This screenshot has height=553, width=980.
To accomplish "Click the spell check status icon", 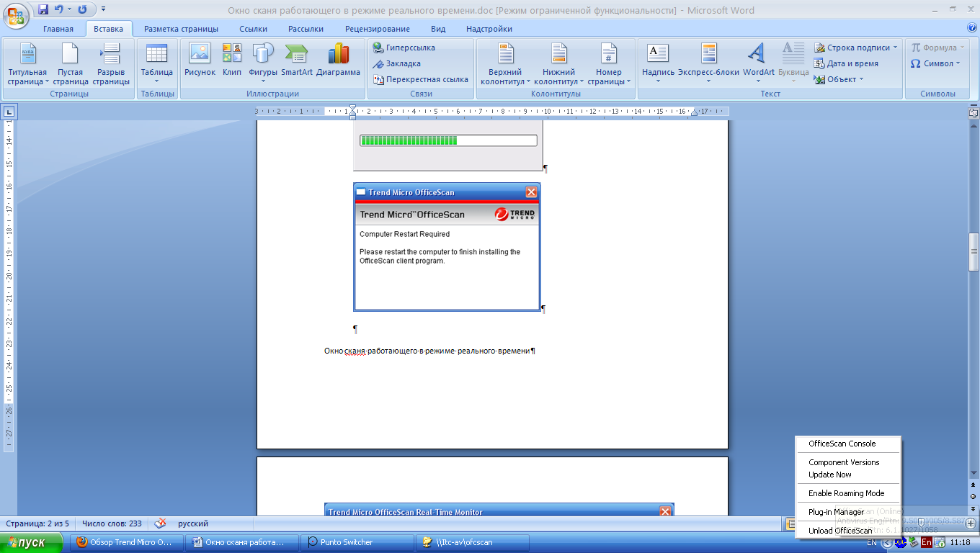I will (x=160, y=523).
